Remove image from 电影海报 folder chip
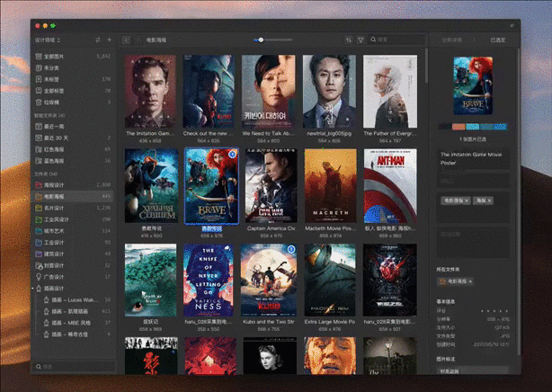This screenshot has height=392, width=552. click(471, 281)
